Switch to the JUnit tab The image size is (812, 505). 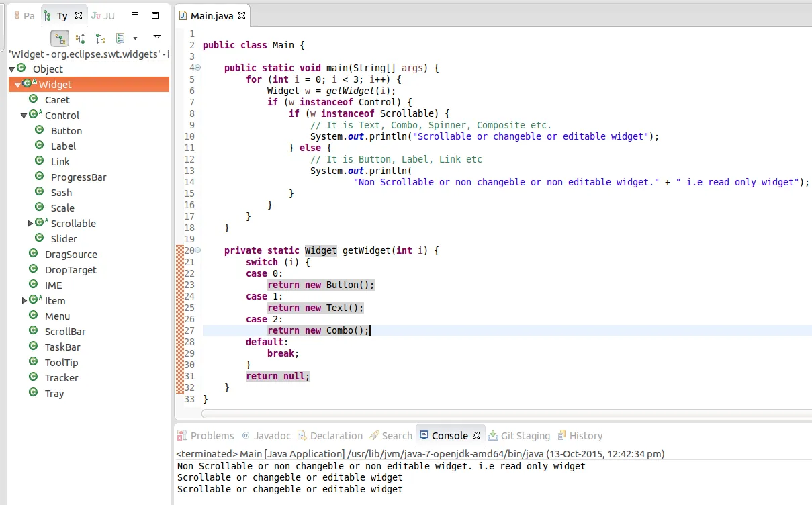coord(103,15)
